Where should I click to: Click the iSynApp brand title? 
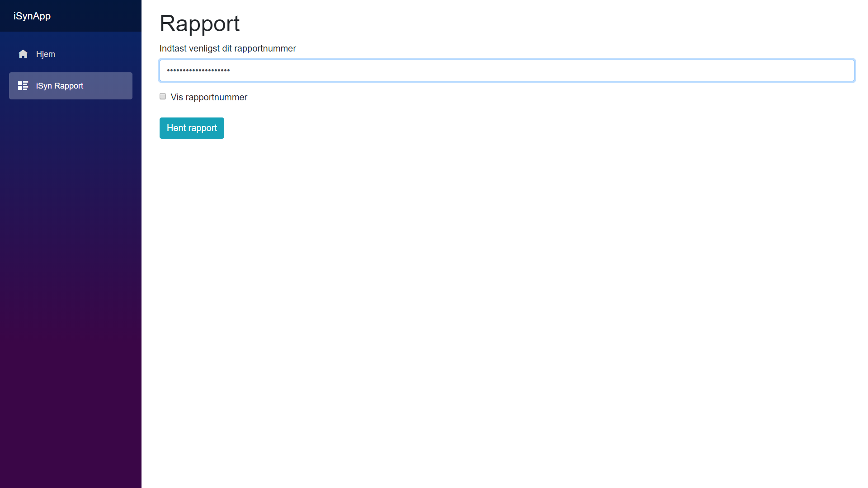[x=32, y=16]
